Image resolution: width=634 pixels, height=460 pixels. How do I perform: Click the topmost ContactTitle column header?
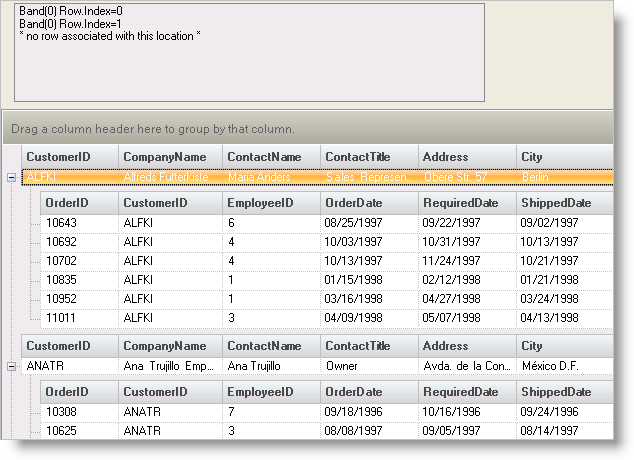tap(368, 156)
